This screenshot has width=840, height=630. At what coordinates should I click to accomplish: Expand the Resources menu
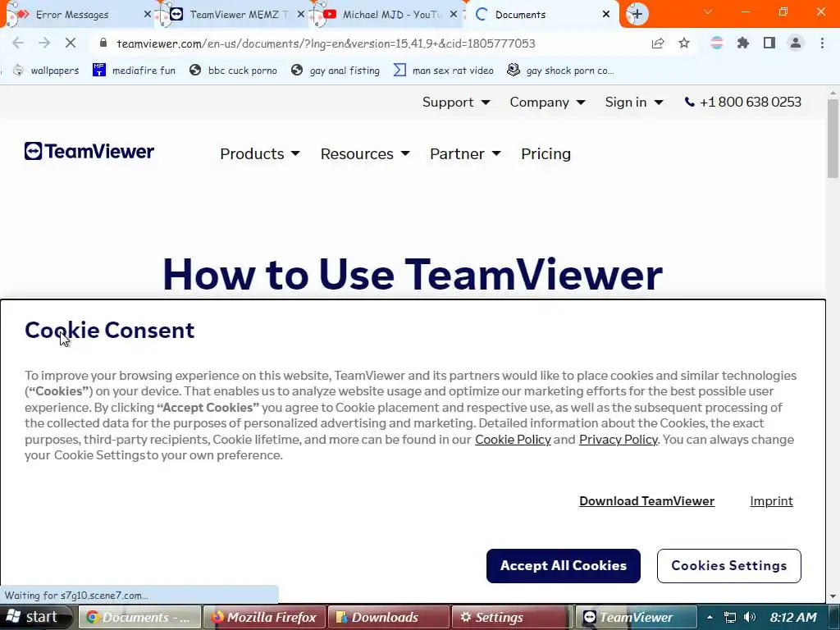point(365,153)
